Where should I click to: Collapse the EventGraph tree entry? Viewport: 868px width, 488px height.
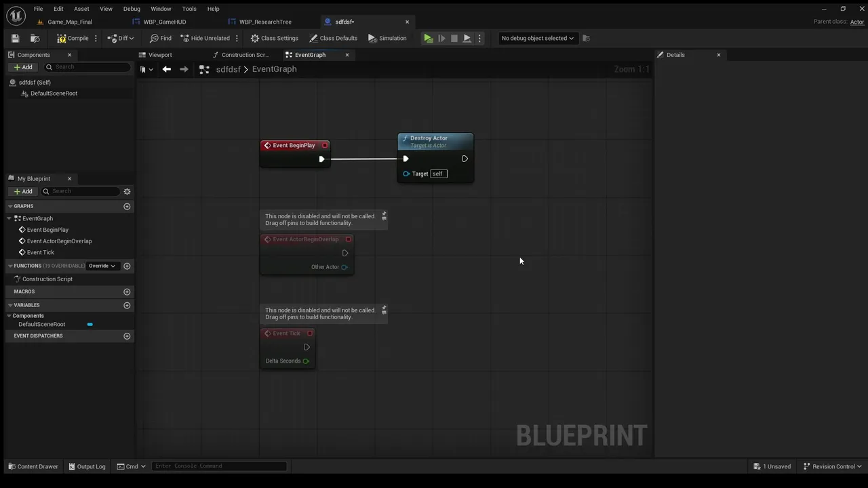pyautogui.click(x=9, y=218)
